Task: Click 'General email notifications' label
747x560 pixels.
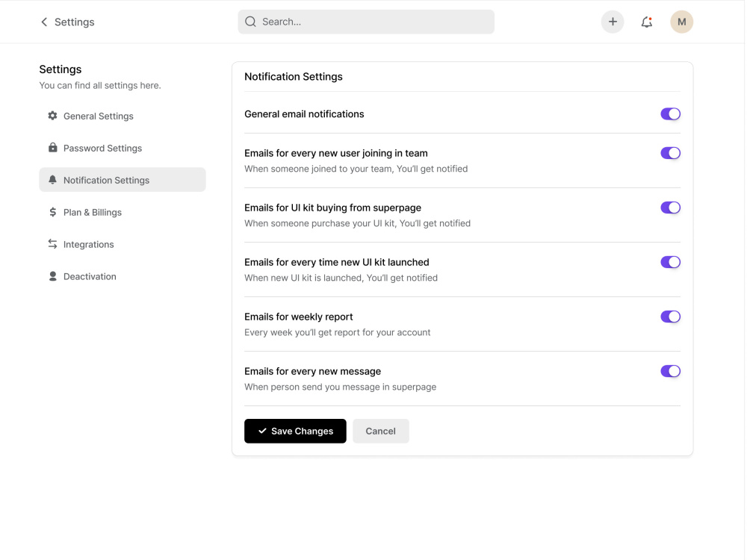Action: [304, 113]
